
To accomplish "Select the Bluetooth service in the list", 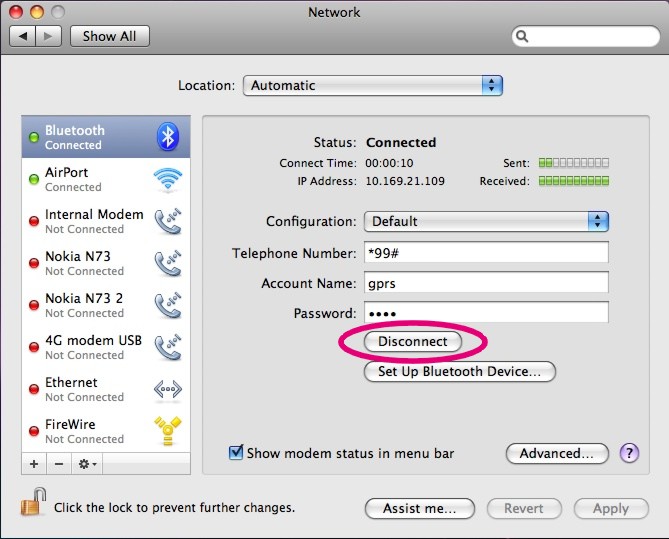I will (106, 137).
